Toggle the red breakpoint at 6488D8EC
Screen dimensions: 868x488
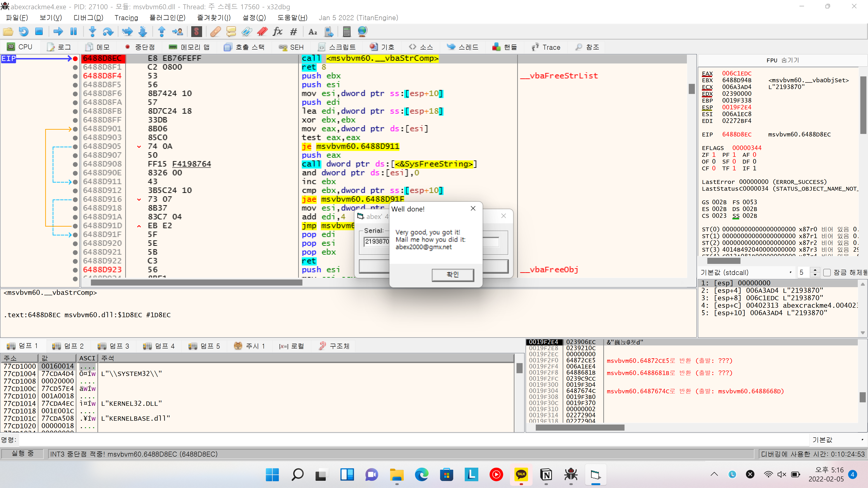click(75, 59)
